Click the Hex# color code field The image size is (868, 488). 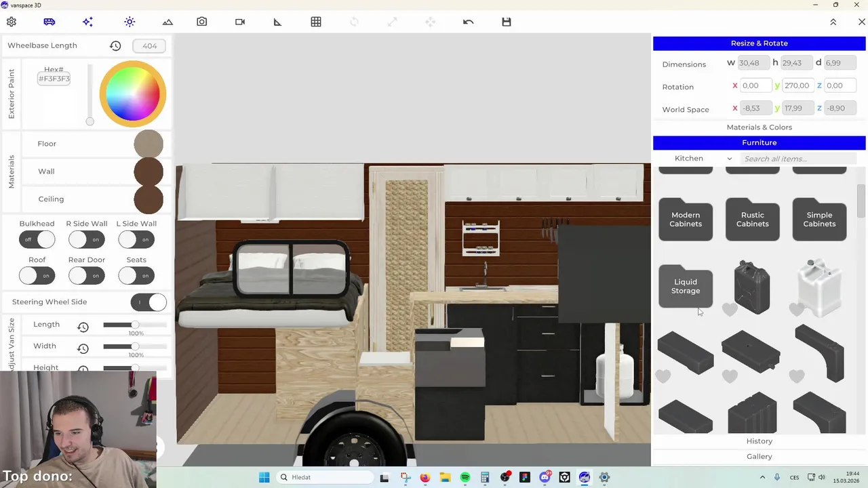click(x=54, y=79)
